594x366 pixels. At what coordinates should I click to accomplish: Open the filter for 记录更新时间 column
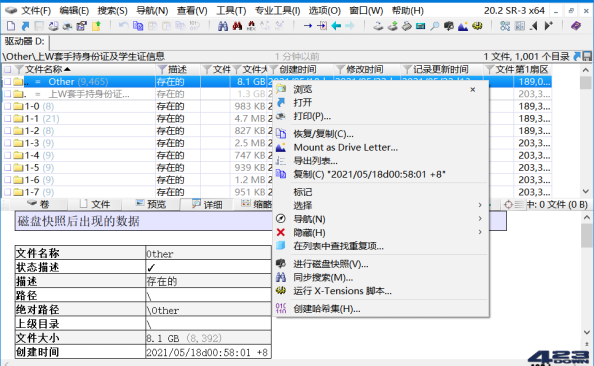407,69
